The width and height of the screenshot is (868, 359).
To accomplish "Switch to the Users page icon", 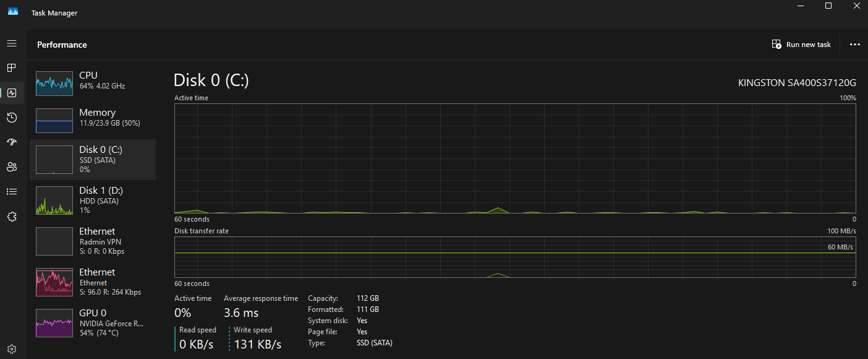I will tap(12, 167).
